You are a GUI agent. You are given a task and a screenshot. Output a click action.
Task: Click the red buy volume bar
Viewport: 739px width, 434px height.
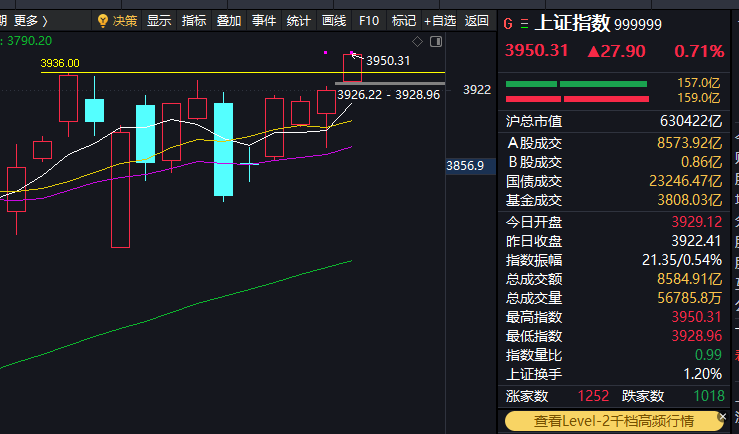click(x=577, y=99)
